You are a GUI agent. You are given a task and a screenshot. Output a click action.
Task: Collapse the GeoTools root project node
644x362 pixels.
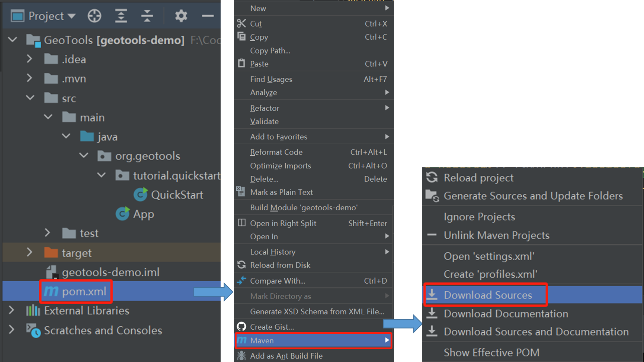13,39
